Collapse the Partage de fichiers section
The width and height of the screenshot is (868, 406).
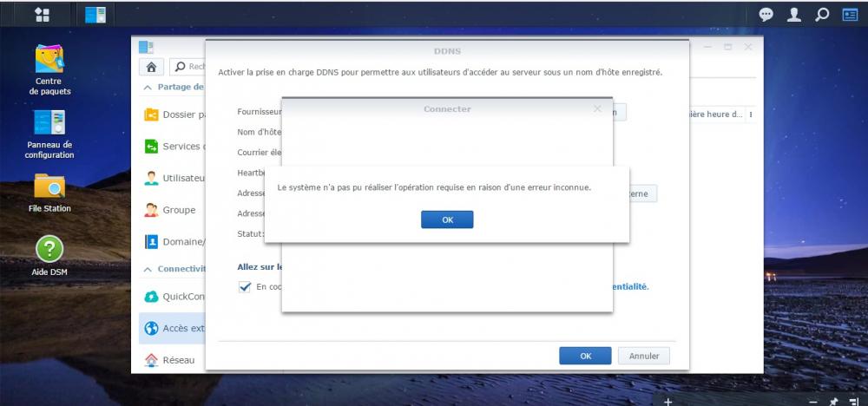[x=148, y=88]
